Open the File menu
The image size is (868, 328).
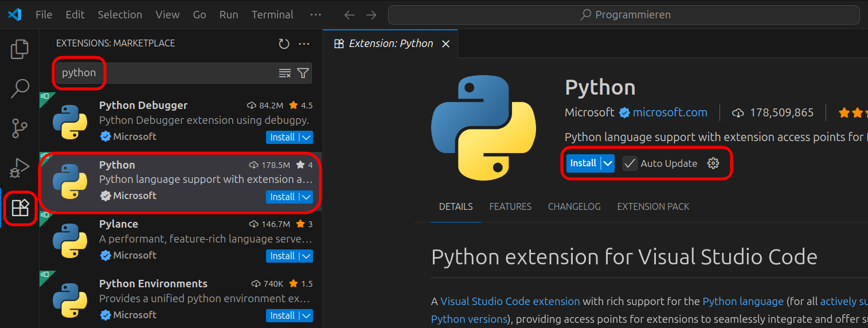tap(44, 15)
